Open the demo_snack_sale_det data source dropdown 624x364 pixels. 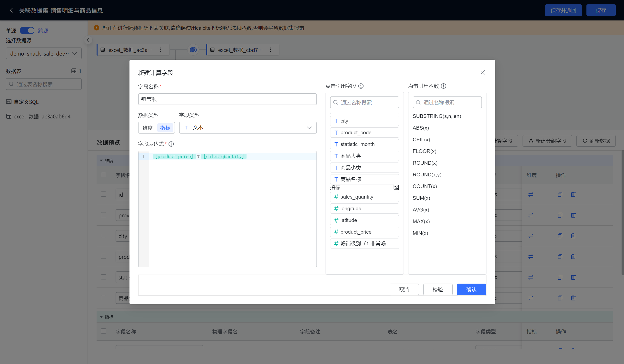(44, 53)
